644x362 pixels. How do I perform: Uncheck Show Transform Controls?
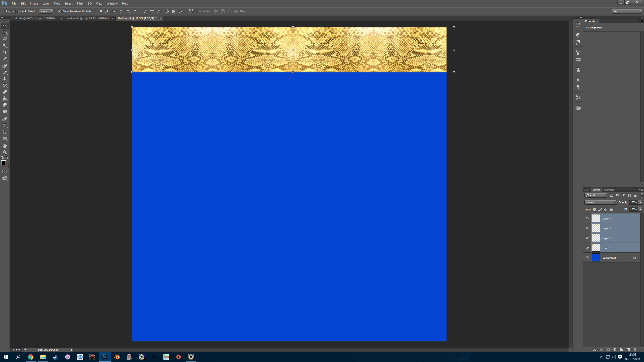point(60,11)
